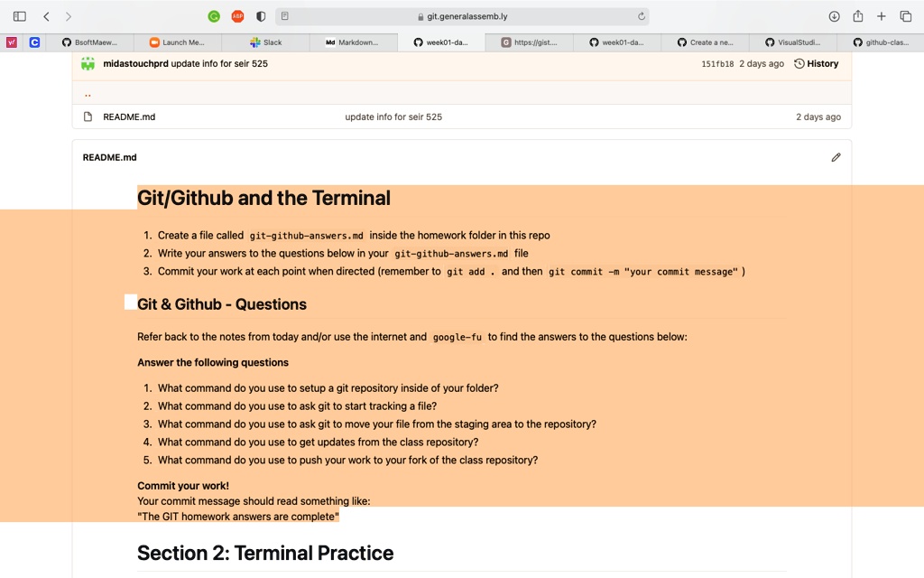Click the 'google-fu' code snippet

pos(457,338)
